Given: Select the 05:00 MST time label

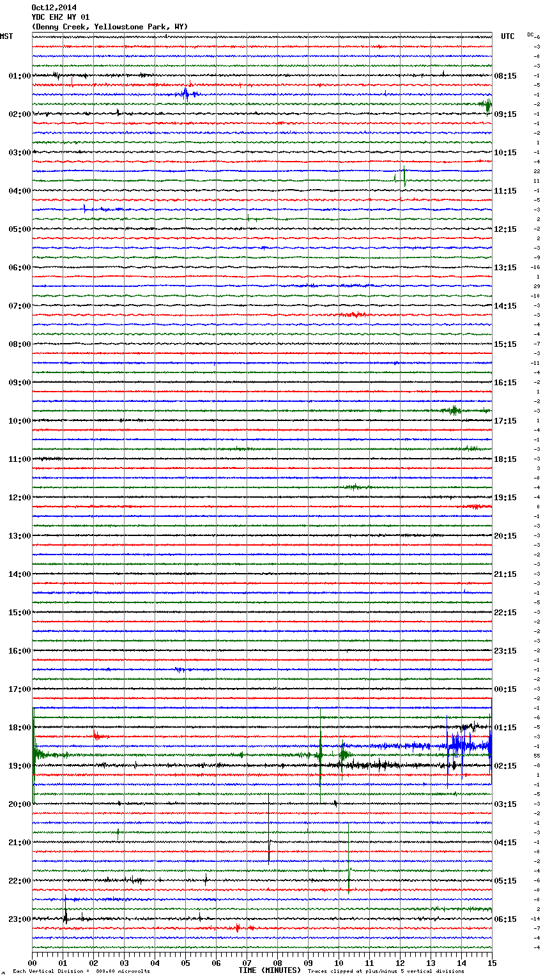Looking at the screenshot, I should 20,229.
